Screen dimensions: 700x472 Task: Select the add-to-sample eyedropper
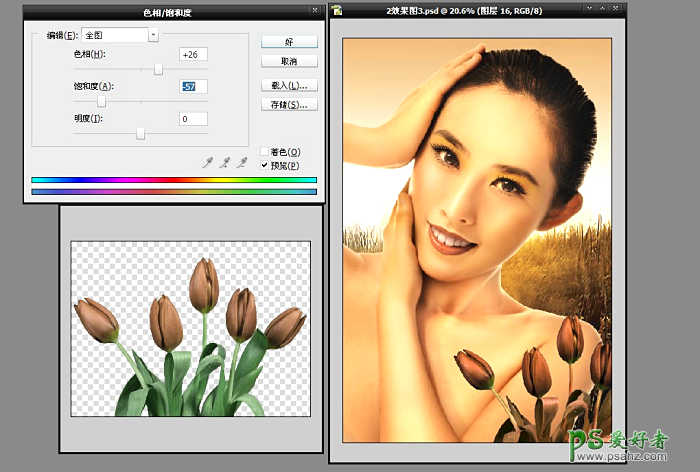coord(226,161)
